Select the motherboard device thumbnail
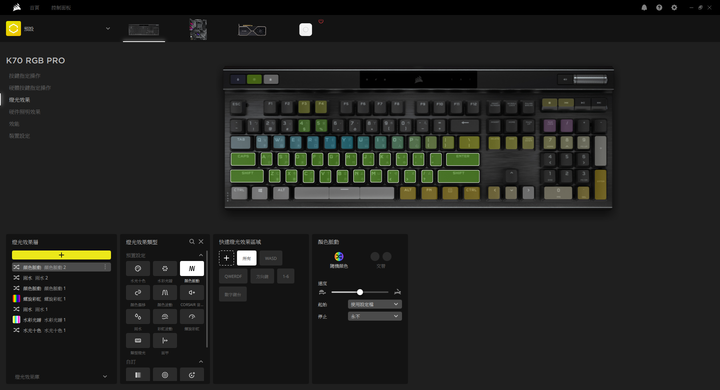The image size is (720, 390). [198, 29]
